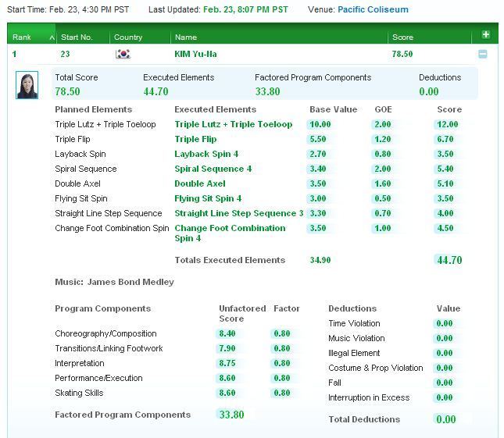The image size is (504, 438).
Task: Collapse KIM Yu-Na's details with minus icon
Action: click(482, 54)
